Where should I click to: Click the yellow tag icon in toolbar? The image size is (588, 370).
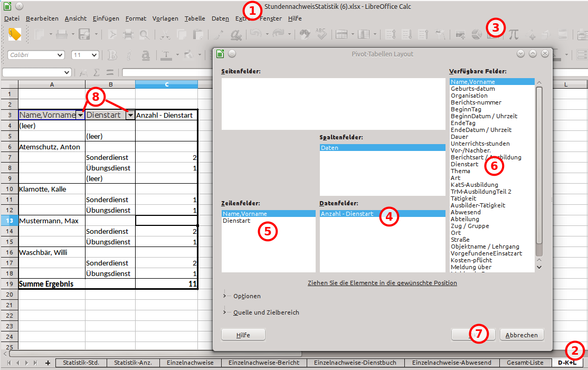[x=15, y=34]
